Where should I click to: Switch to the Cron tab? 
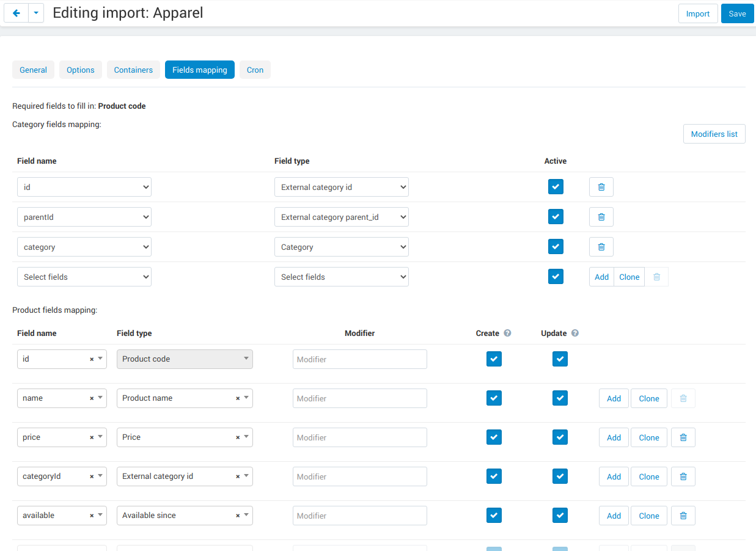(x=255, y=70)
